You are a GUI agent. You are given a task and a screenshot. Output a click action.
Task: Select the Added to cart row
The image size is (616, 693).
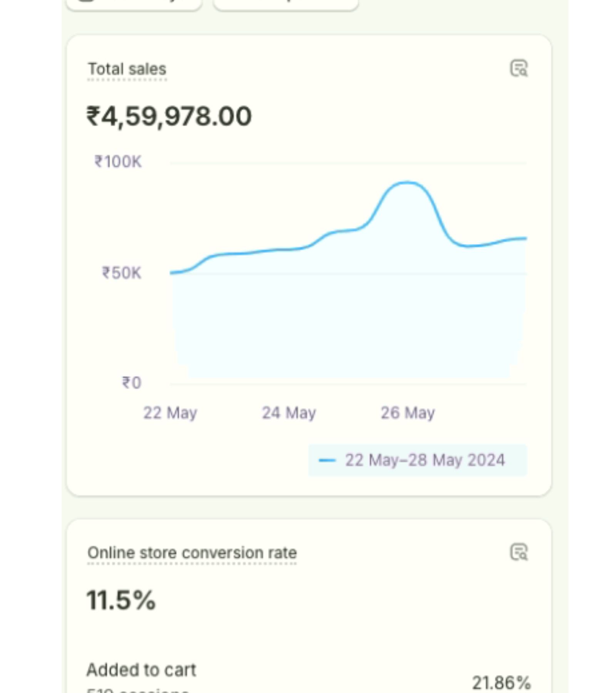[141, 670]
